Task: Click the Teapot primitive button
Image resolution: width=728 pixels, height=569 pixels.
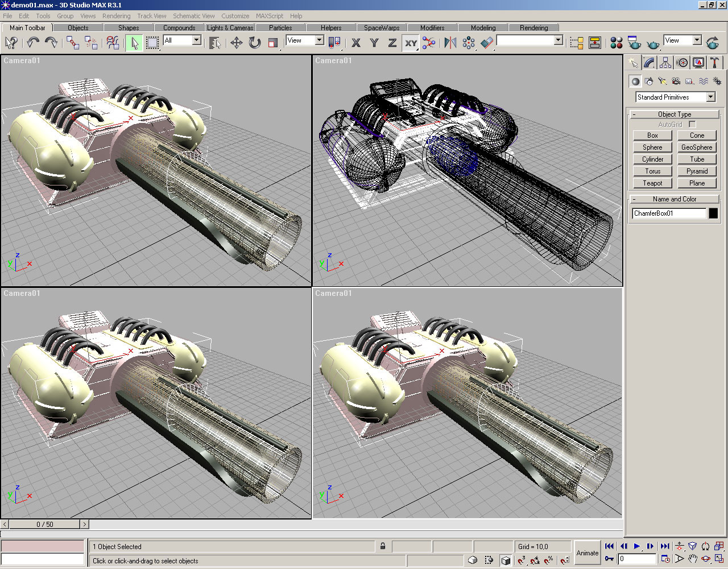Action: tap(652, 183)
